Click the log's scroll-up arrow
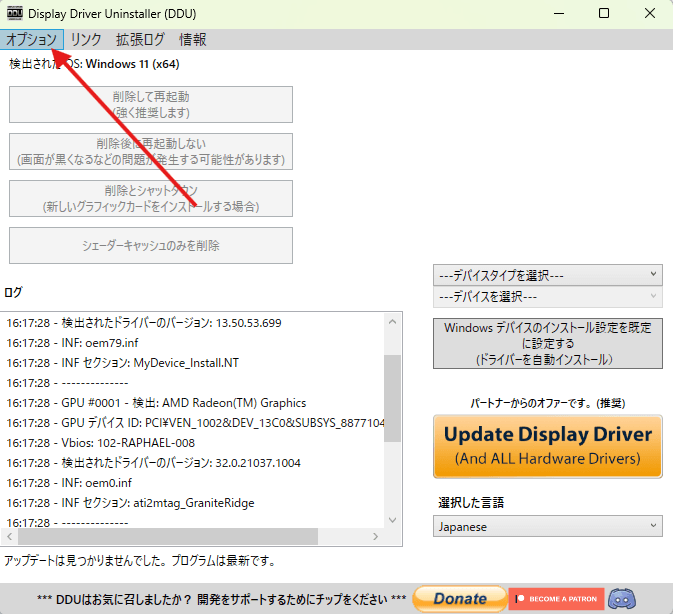The image size is (673, 614). (x=392, y=320)
